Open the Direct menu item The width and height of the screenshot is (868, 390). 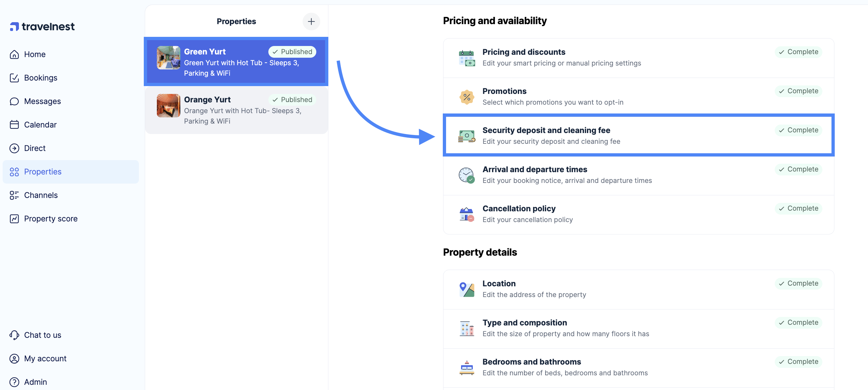(35, 148)
